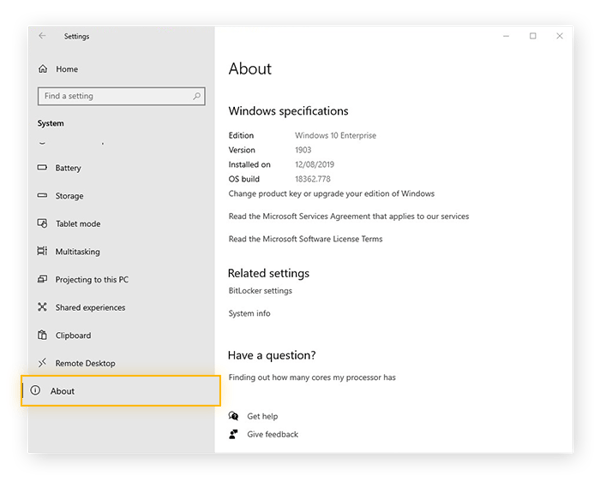Select the Storage icon
600x481 pixels.
click(42, 196)
